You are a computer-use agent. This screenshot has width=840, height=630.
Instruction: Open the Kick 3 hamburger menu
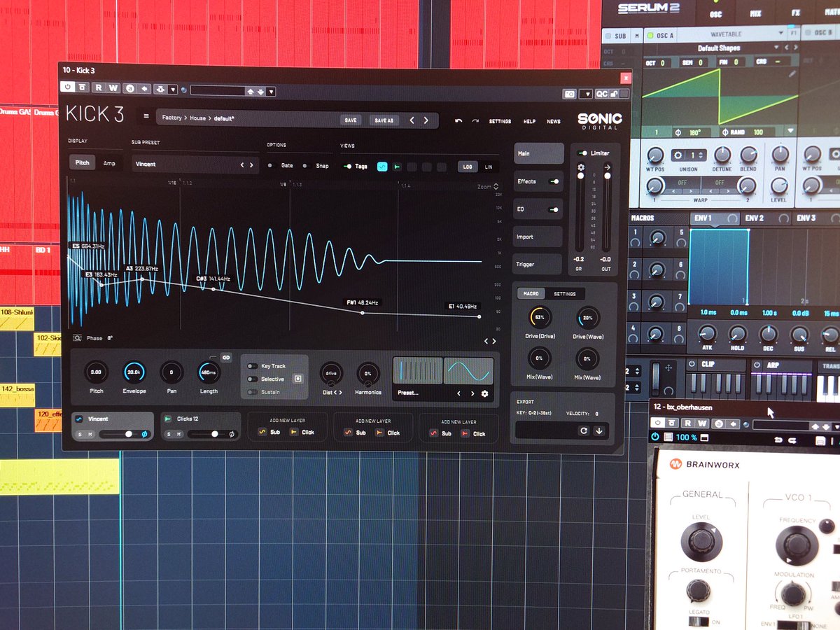(146, 117)
